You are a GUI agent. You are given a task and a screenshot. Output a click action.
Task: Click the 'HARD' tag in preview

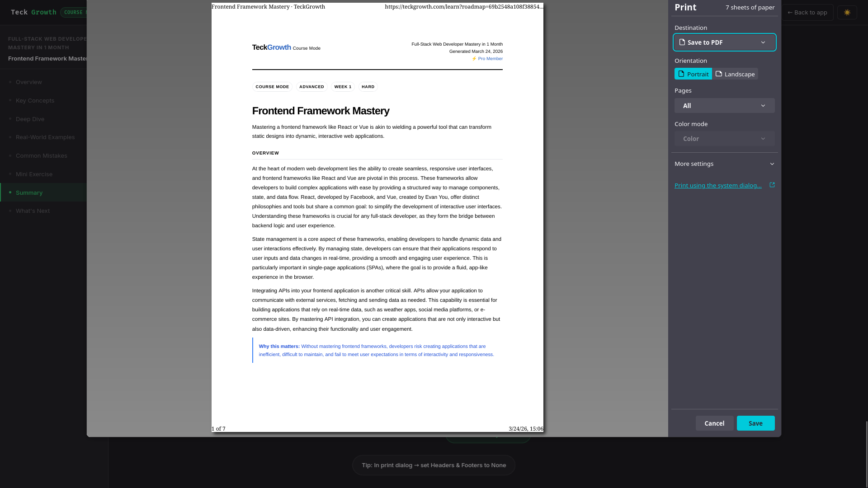pos(368,87)
